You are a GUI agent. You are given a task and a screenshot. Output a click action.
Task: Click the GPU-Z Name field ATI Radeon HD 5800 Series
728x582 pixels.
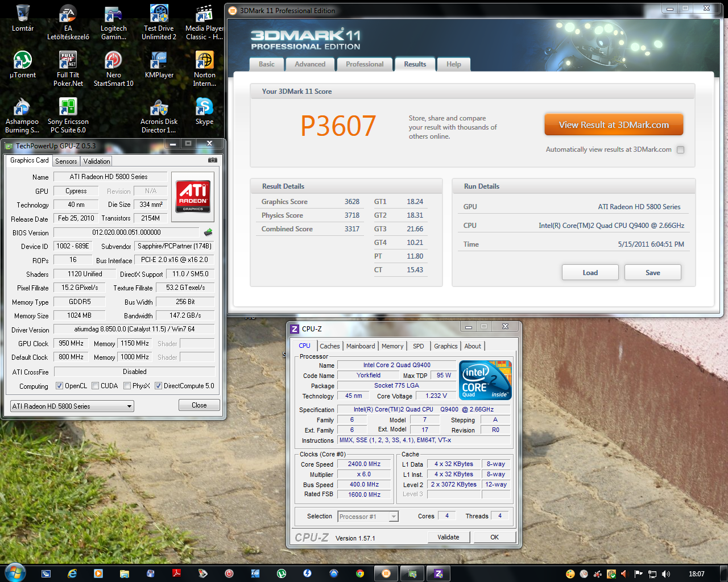[110, 177]
